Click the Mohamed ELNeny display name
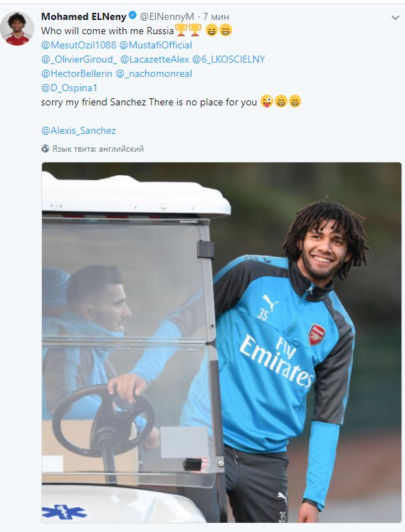This screenshot has height=532, width=405. tap(84, 16)
